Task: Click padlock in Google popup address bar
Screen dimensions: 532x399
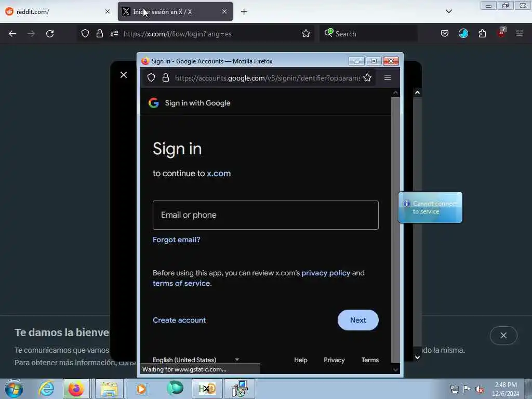Action: tap(166, 78)
